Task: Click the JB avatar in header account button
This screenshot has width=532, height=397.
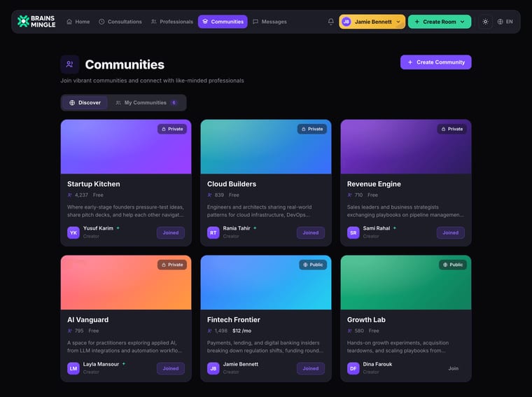Action: click(346, 22)
